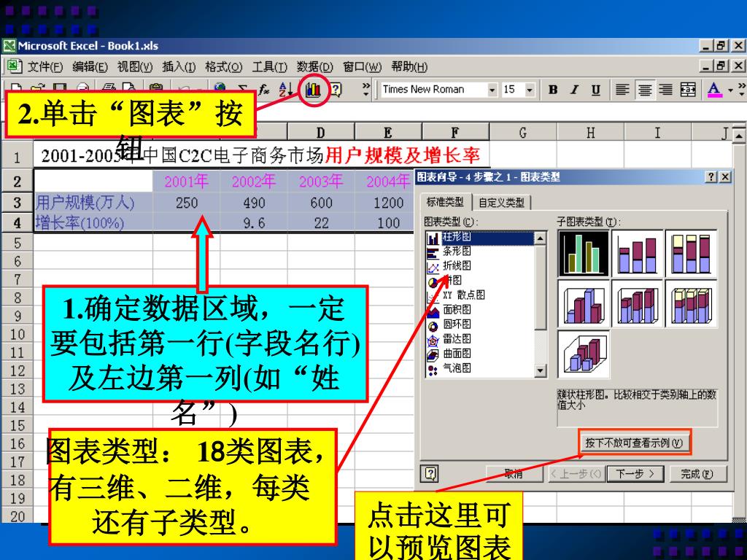Open the Times New Roman font dropdown
Viewport: 747px width, 560px height.
click(492, 90)
